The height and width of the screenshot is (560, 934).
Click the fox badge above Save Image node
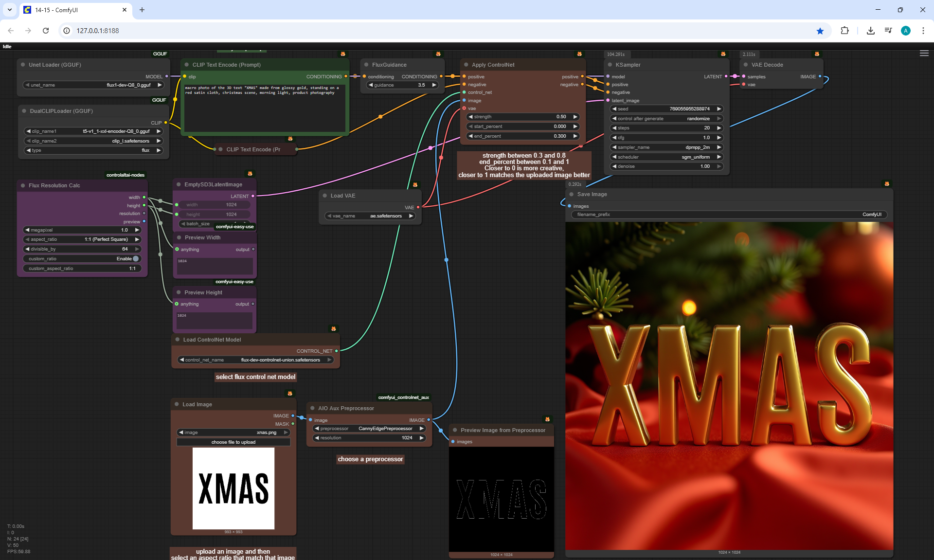coord(886,184)
